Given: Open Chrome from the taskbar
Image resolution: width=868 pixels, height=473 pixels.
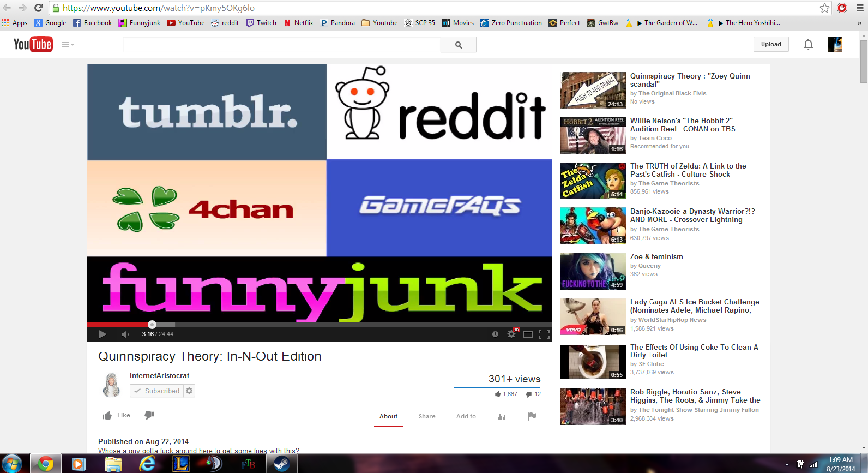Looking at the screenshot, I should [x=45, y=464].
